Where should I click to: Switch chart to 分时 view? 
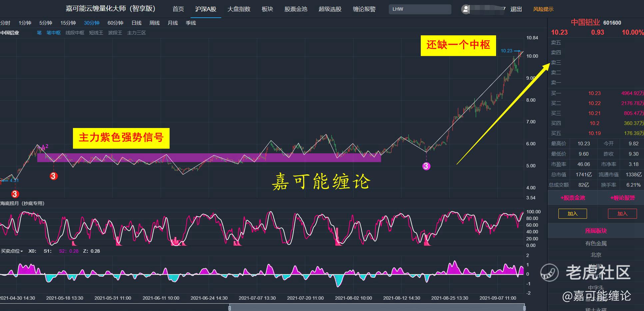5,23
